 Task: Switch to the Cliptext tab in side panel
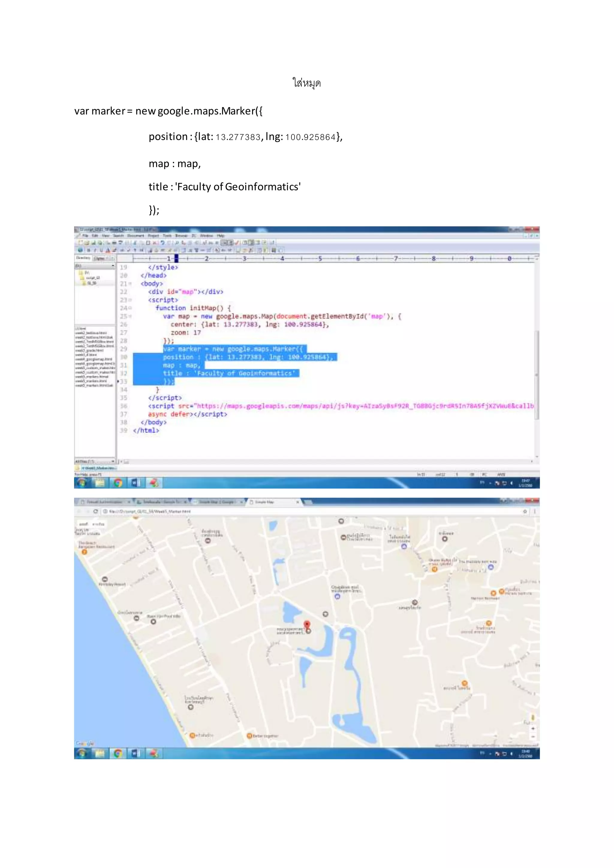click(99, 258)
